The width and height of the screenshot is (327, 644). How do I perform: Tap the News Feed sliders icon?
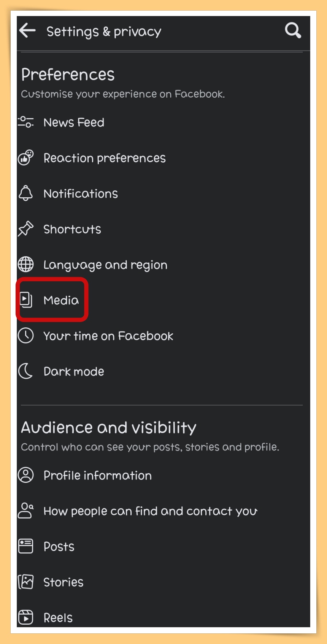click(x=25, y=122)
